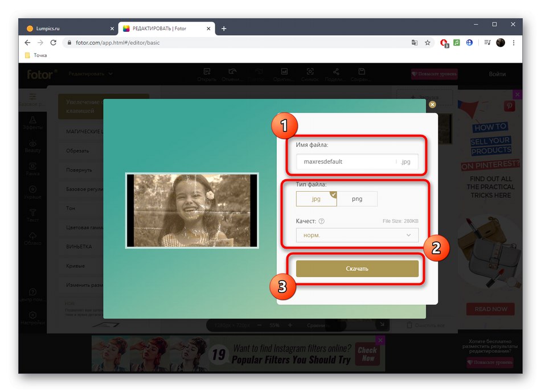Select the ВИНЬЕТКА menu item

coord(81,246)
